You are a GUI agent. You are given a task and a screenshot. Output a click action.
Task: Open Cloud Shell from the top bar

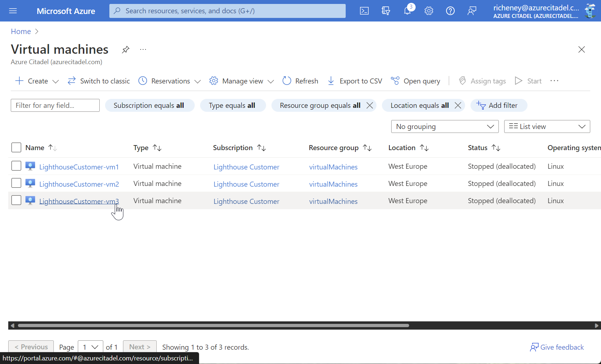[x=364, y=11]
